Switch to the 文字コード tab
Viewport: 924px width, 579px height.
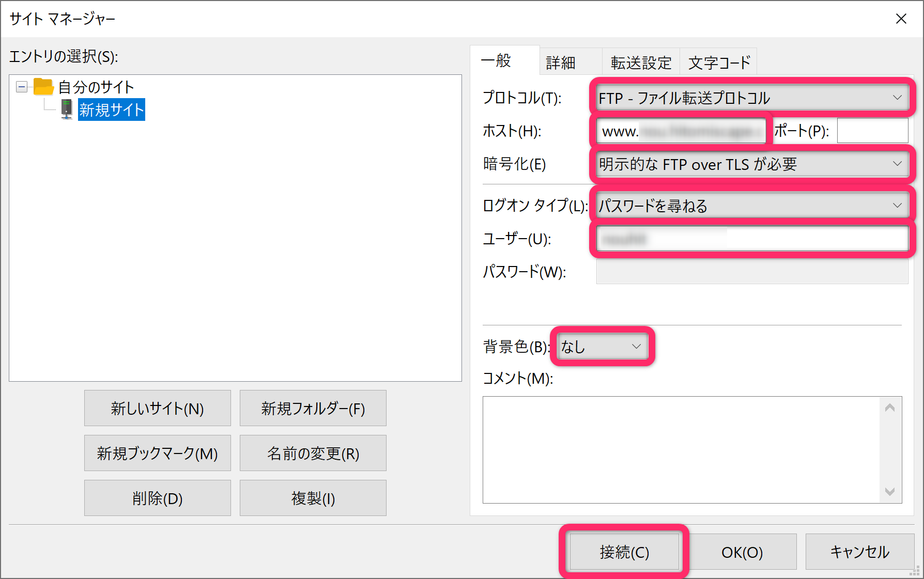pyautogui.click(x=718, y=61)
